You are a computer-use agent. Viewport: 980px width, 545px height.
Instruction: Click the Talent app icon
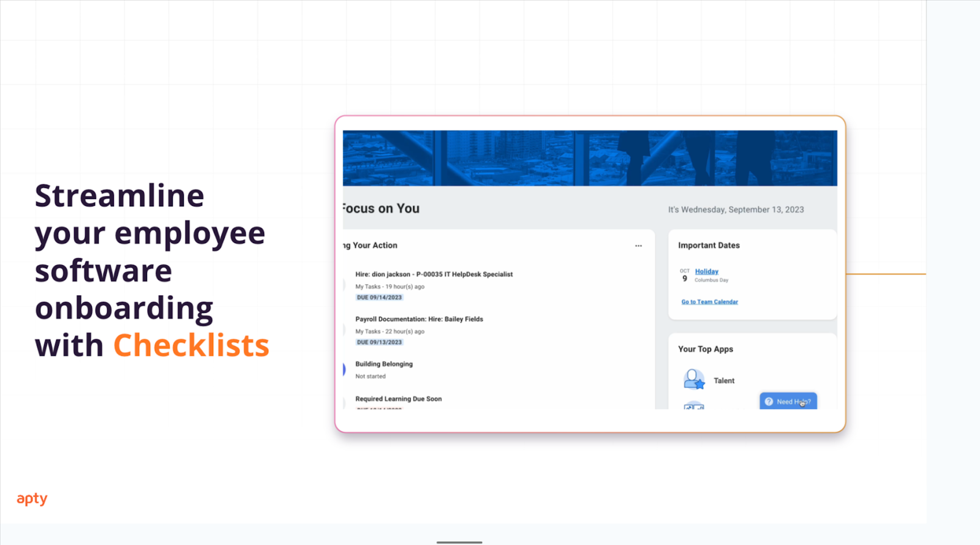coord(694,380)
